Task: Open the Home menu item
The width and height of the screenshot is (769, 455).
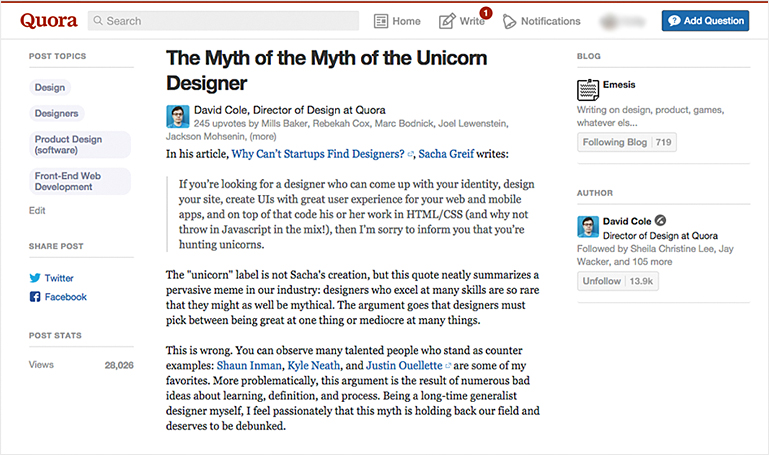Action: (397, 21)
